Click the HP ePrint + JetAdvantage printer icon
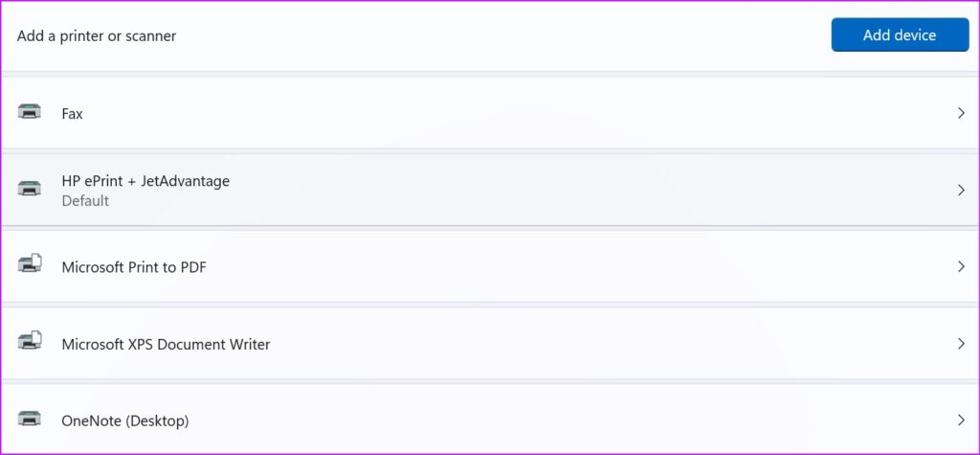980x455 pixels. point(30,189)
